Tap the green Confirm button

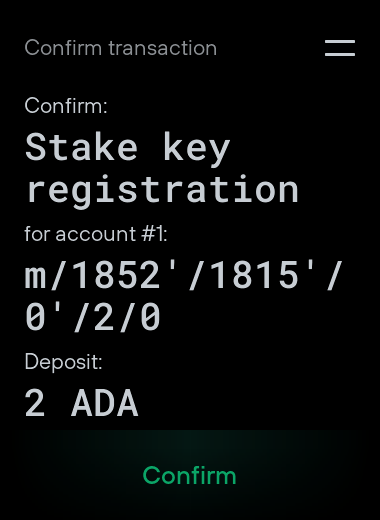click(x=189, y=475)
